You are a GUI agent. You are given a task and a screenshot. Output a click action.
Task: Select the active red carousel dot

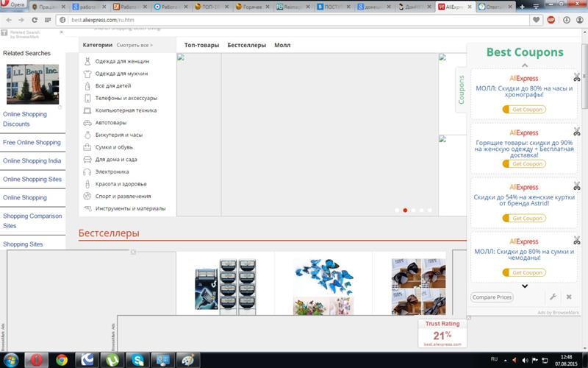click(405, 210)
